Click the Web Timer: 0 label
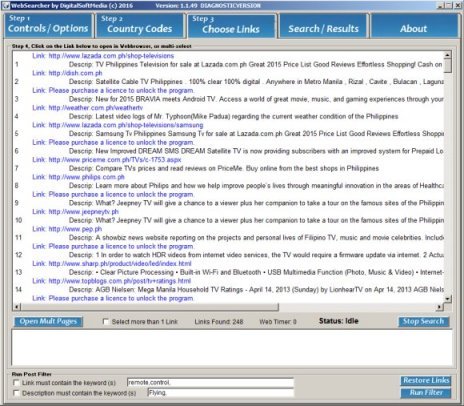 click(x=278, y=322)
